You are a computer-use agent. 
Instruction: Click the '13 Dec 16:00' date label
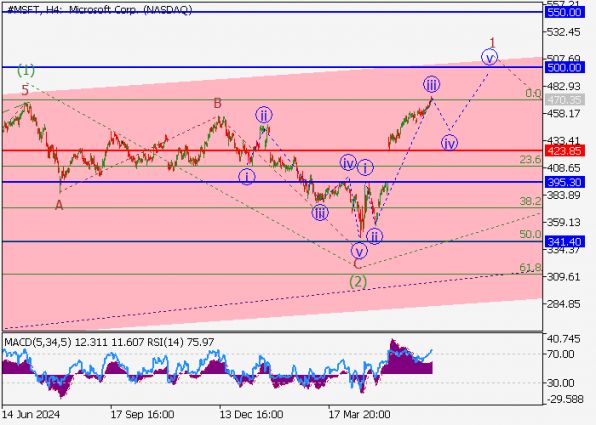tap(251, 414)
